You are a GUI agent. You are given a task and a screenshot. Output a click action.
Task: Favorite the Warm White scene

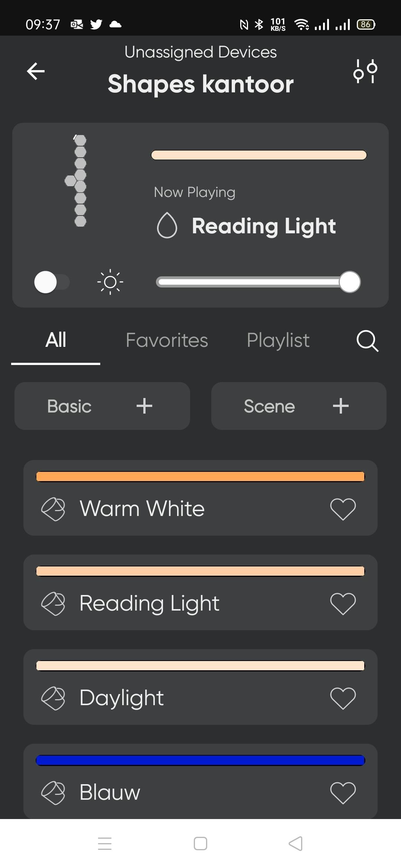click(343, 509)
